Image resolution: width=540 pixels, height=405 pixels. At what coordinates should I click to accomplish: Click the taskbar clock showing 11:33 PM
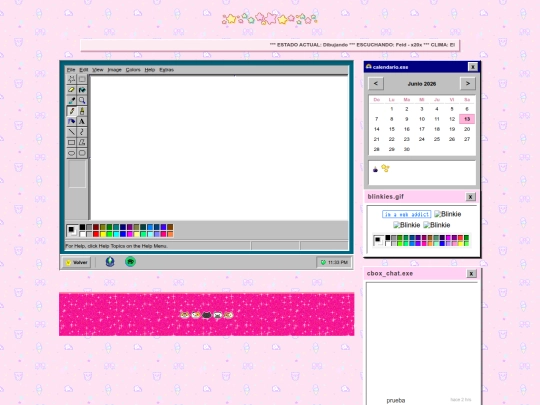tap(334, 262)
